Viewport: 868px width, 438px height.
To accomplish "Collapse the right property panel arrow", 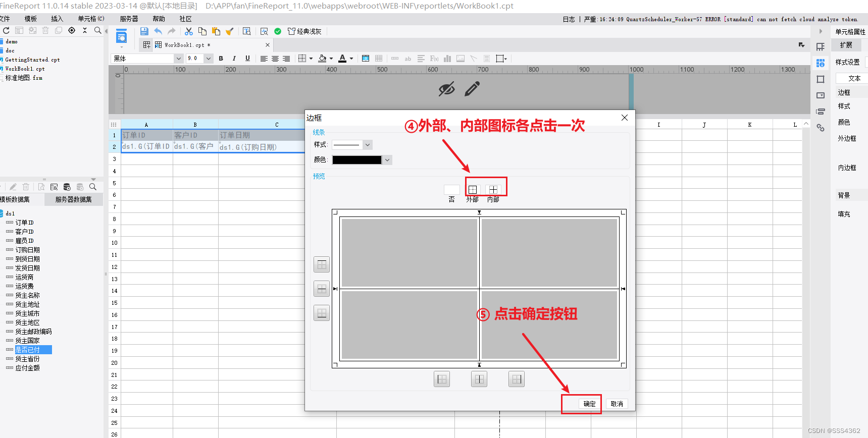I will (821, 31).
